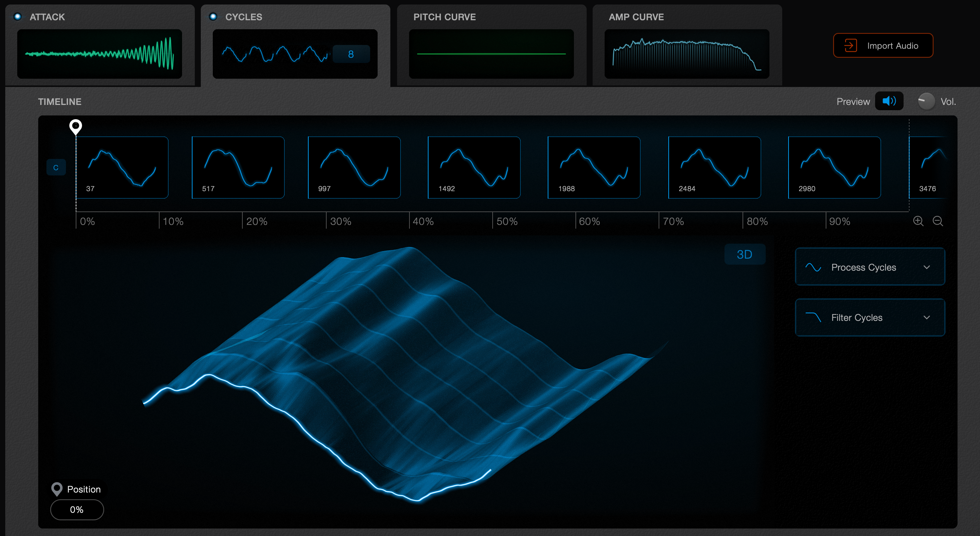Click the Position pin icon
This screenshot has height=536, width=980.
click(57, 489)
